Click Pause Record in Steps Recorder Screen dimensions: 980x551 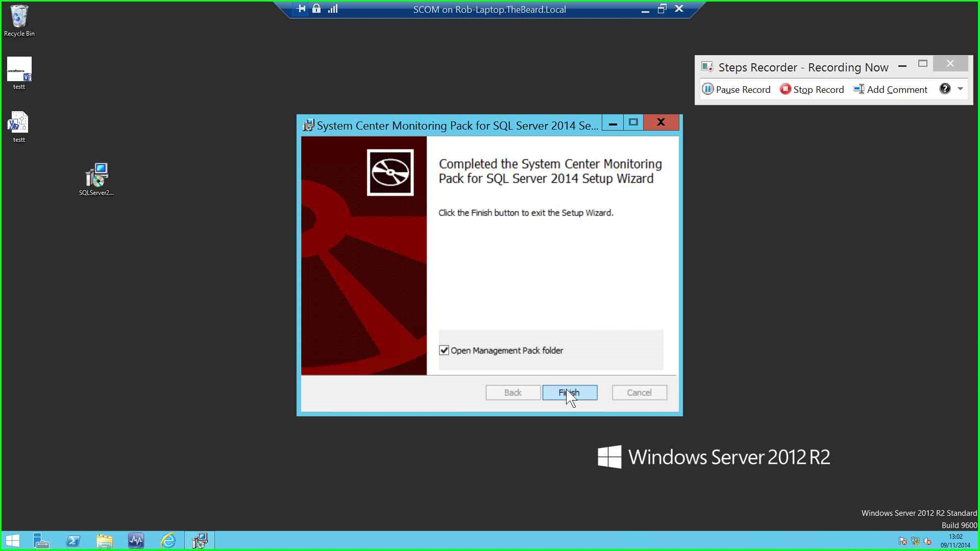(x=737, y=89)
